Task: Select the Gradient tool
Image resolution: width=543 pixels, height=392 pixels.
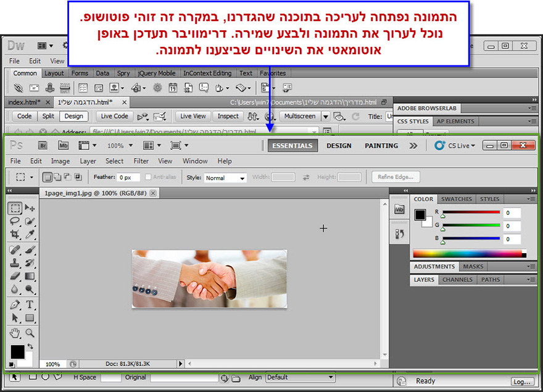Action: 30,276
